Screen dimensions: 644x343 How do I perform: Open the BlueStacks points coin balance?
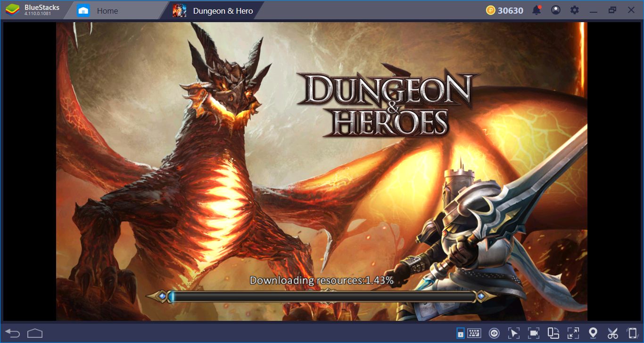pos(505,10)
